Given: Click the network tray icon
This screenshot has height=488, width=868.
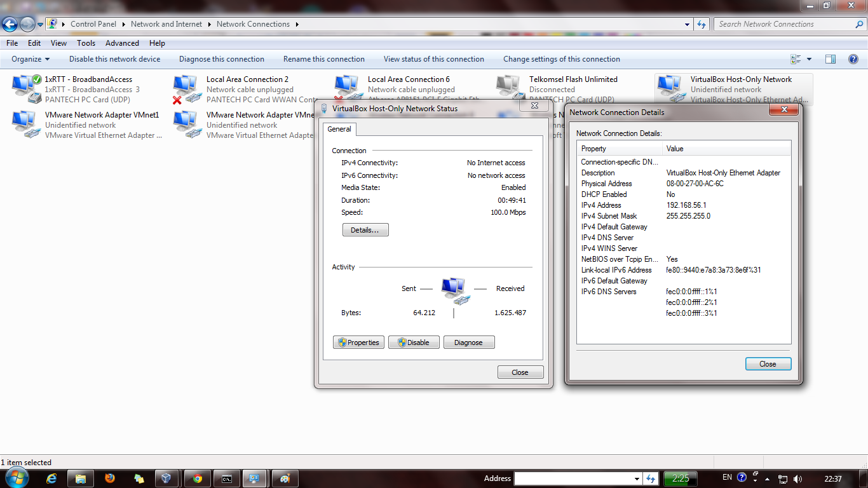Looking at the screenshot, I should coord(783,479).
